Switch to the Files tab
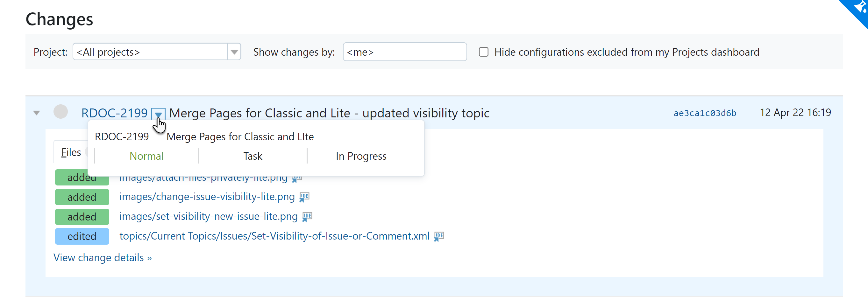The image size is (868, 300). (71, 152)
